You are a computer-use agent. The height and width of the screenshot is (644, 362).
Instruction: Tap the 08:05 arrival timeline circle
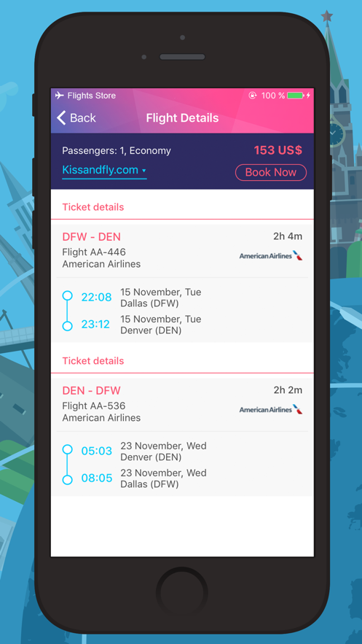click(67, 480)
